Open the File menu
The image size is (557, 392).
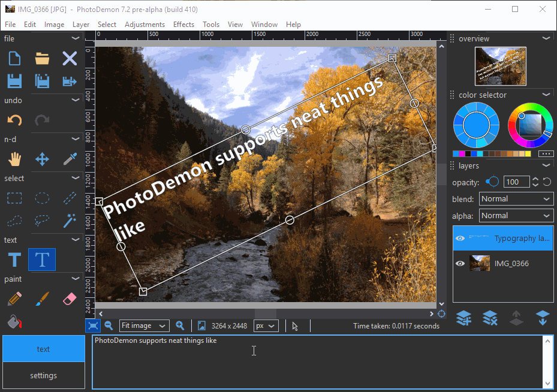point(10,25)
